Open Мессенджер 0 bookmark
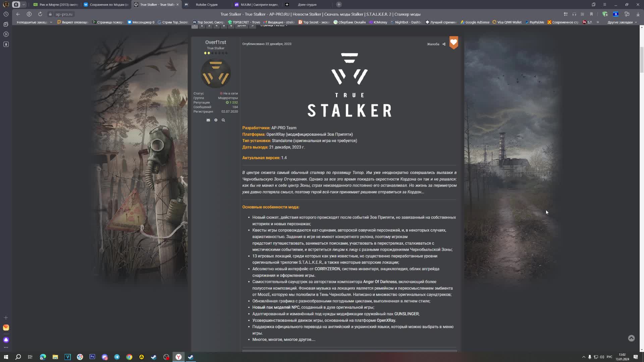 [141, 22]
